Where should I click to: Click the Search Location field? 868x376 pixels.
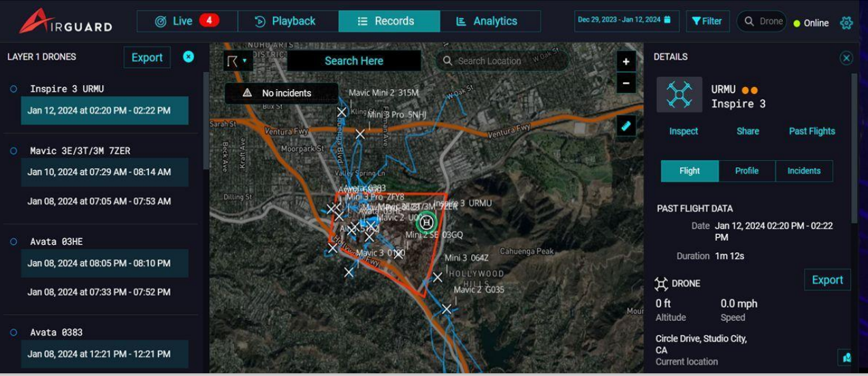502,61
